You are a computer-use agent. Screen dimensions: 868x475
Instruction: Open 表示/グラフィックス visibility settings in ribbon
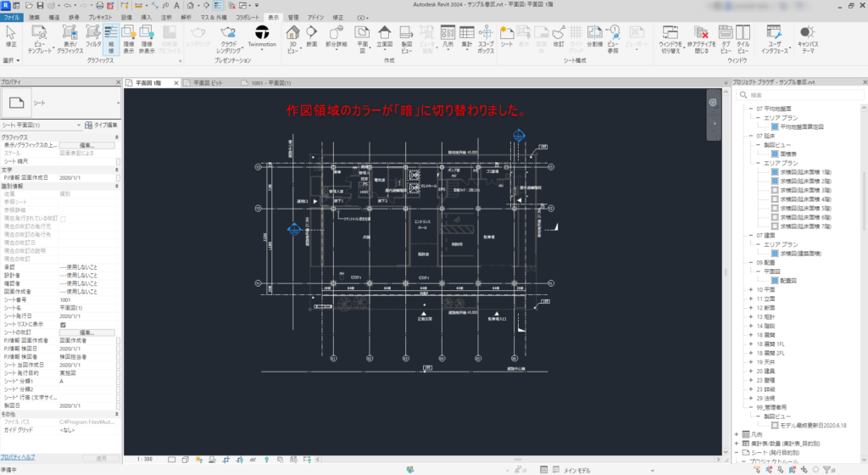[x=70, y=39]
